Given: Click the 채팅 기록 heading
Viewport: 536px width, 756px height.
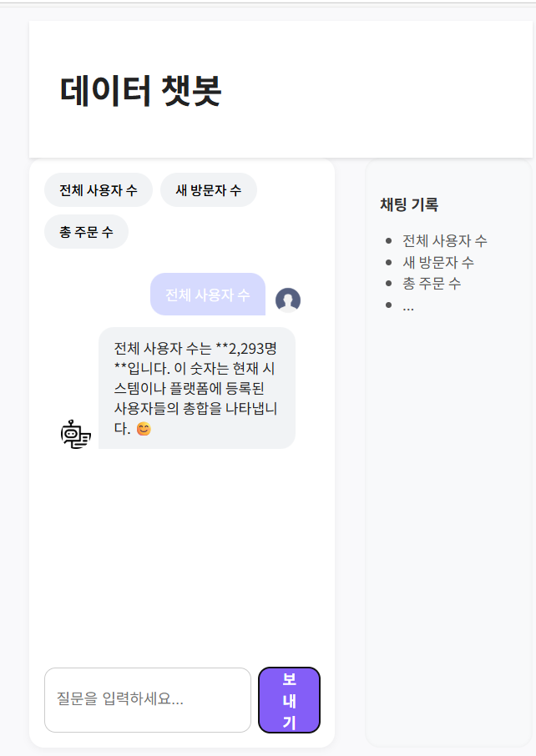Looking at the screenshot, I should (x=409, y=204).
